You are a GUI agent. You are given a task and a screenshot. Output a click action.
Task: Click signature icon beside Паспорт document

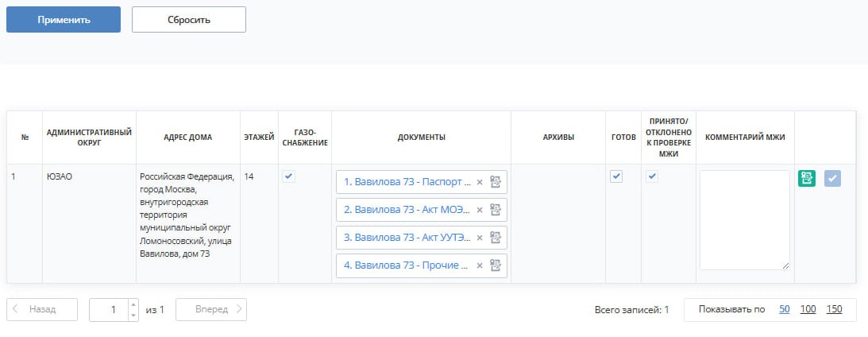pos(496,182)
